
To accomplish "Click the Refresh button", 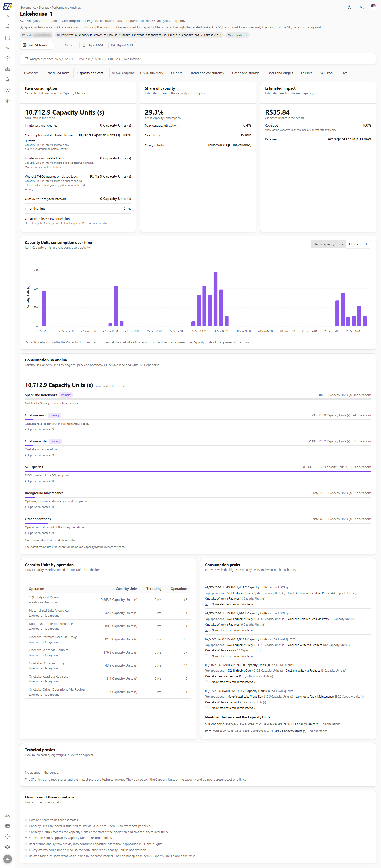I will click(x=67, y=45).
